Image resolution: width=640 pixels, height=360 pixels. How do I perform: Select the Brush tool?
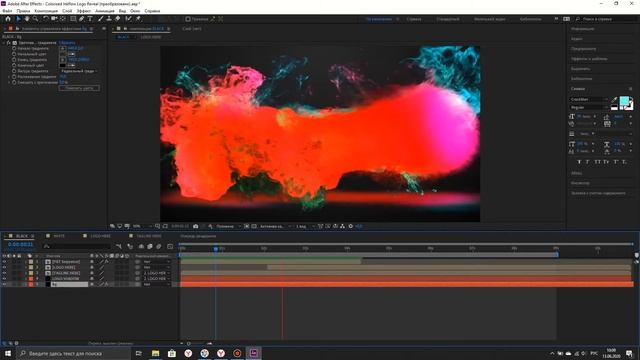click(100, 19)
